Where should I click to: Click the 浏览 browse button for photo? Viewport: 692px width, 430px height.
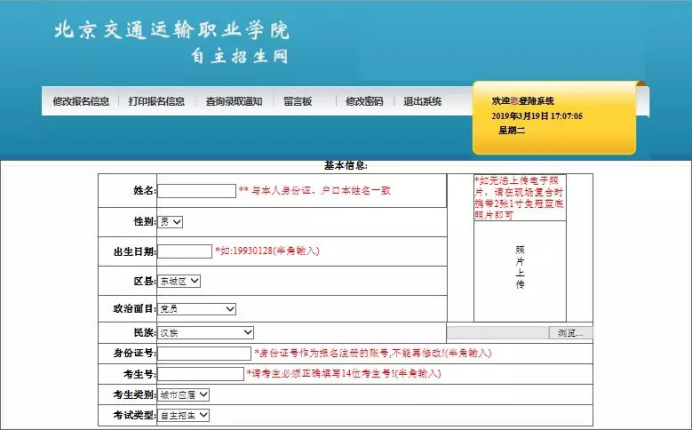tap(570, 332)
